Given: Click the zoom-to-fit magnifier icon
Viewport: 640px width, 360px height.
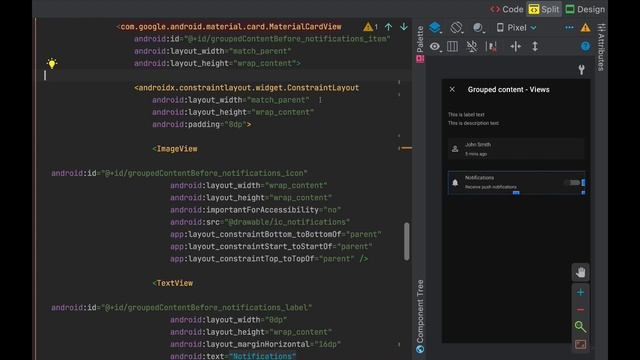Looking at the screenshot, I should [x=580, y=327].
